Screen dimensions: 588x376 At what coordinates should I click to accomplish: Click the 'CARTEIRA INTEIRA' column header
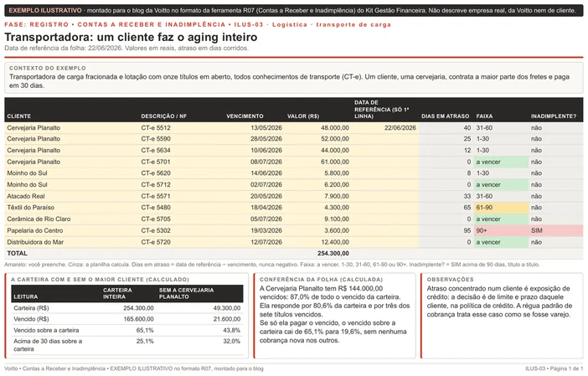[x=117, y=294]
